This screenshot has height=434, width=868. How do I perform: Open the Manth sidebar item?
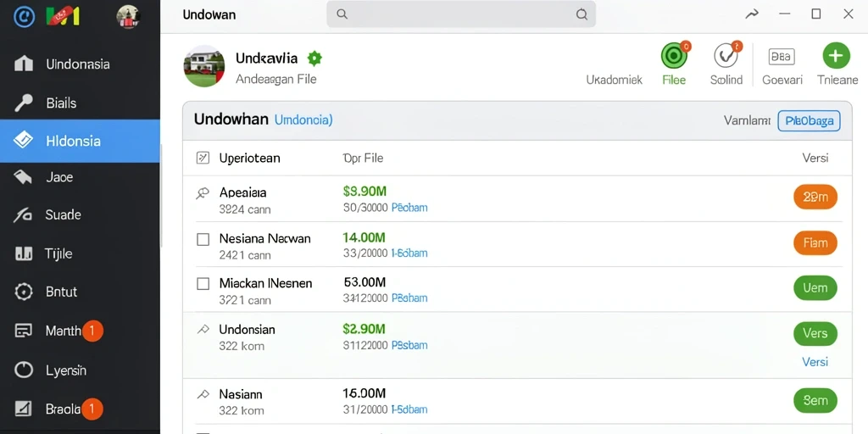80,331
